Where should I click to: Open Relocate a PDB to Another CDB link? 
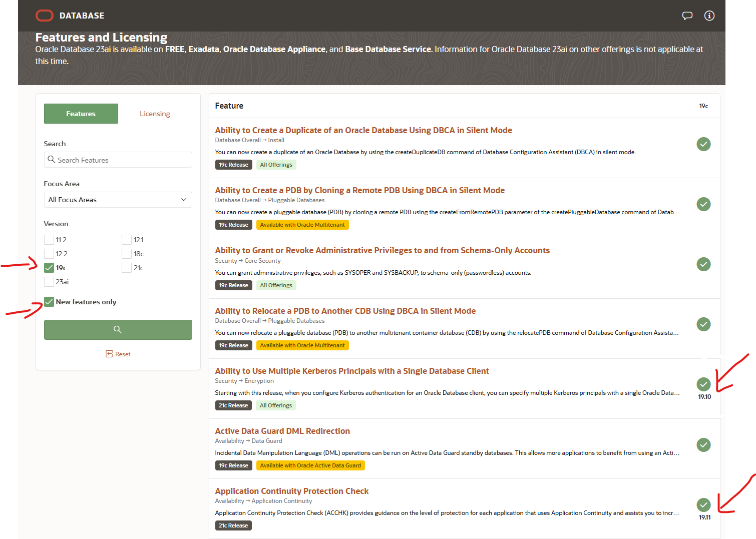(345, 311)
